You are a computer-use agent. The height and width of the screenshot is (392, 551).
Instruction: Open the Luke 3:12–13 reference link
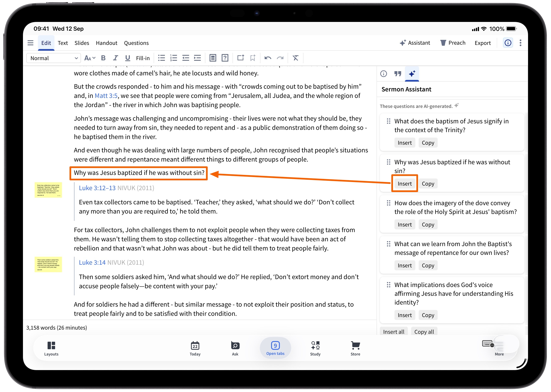[x=97, y=188]
